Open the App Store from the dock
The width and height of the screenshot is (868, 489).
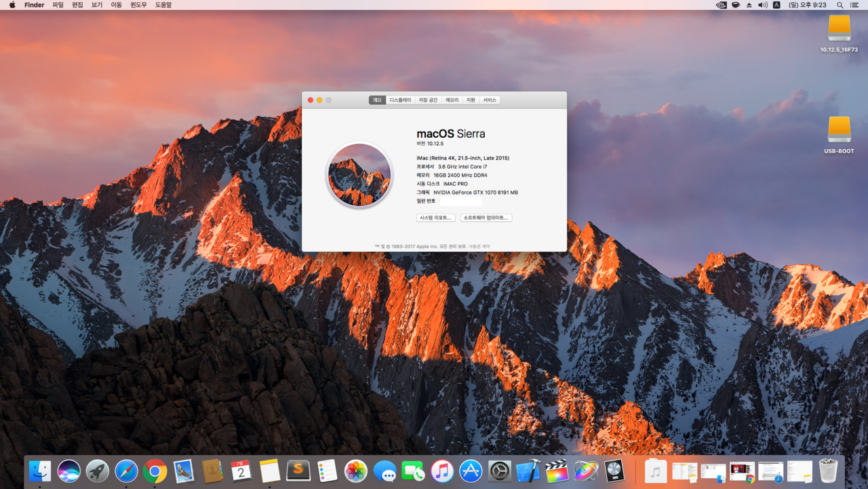471,471
